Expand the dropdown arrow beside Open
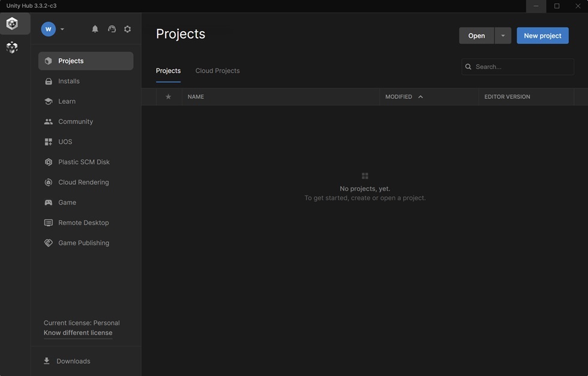The image size is (588, 376). [x=503, y=35]
